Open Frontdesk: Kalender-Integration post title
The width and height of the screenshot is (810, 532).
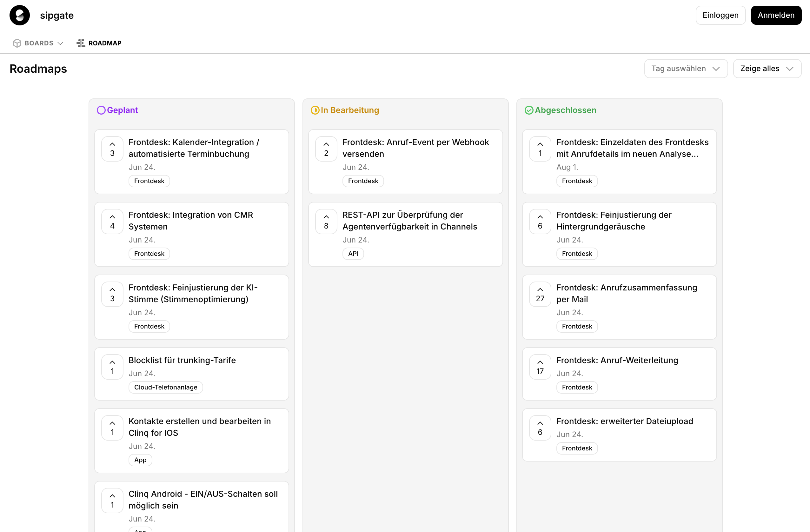(194, 148)
